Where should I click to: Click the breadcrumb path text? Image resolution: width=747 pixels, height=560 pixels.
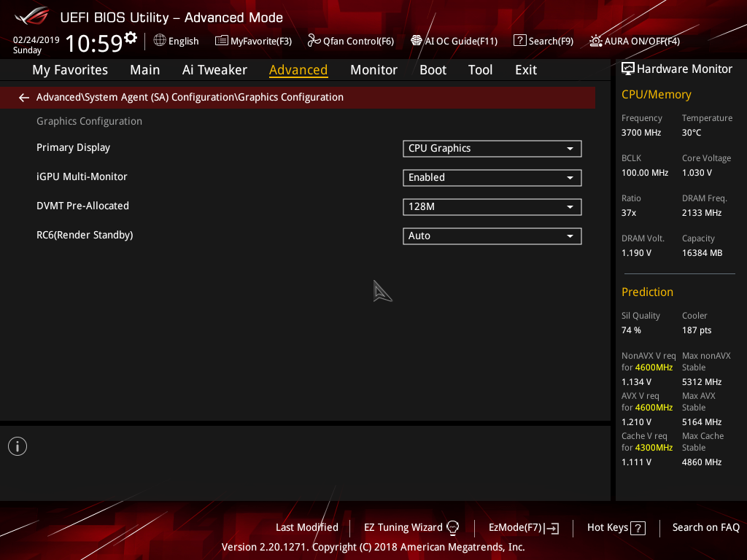(x=190, y=97)
